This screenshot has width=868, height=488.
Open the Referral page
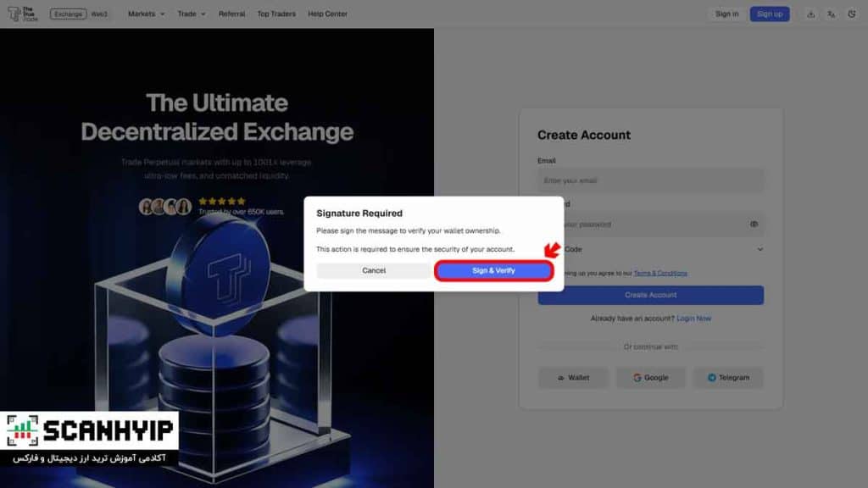tap(231, 14)
